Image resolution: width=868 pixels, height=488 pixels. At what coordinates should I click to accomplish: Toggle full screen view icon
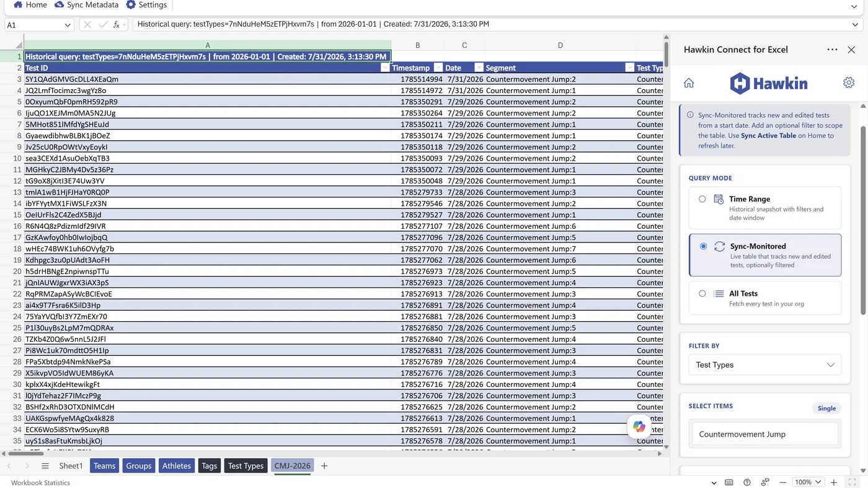pos(852,482)
